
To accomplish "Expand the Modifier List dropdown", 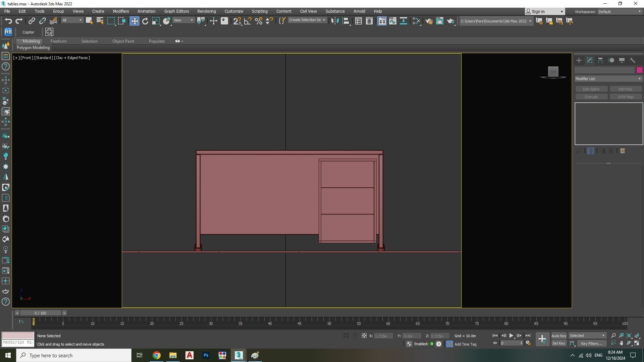I will pyautogui.click(x=608, y=79).
